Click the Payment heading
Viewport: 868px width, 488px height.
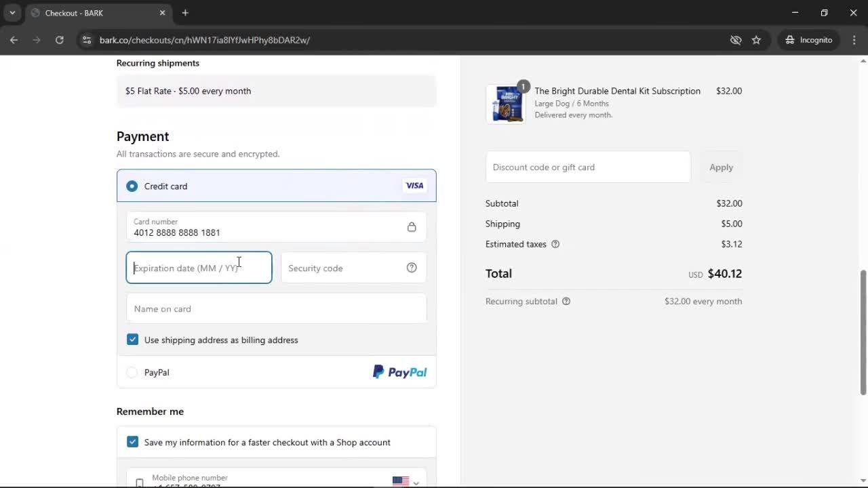(142, 136)
